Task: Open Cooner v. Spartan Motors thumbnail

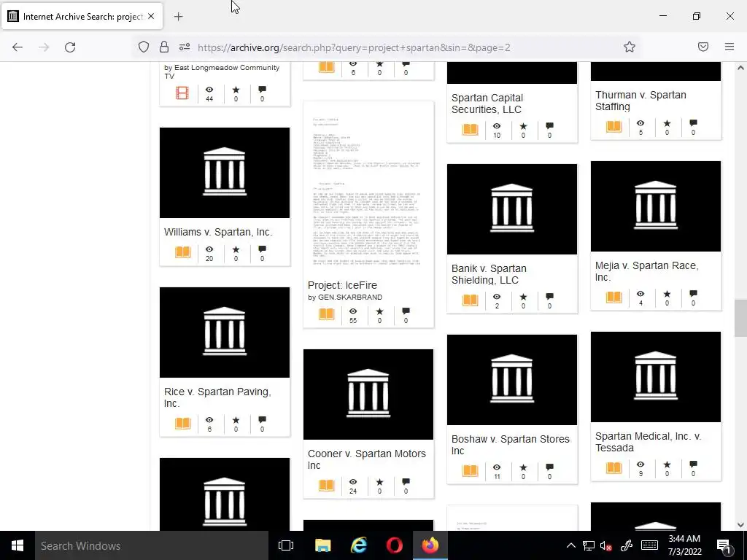Action: (368, 394)
